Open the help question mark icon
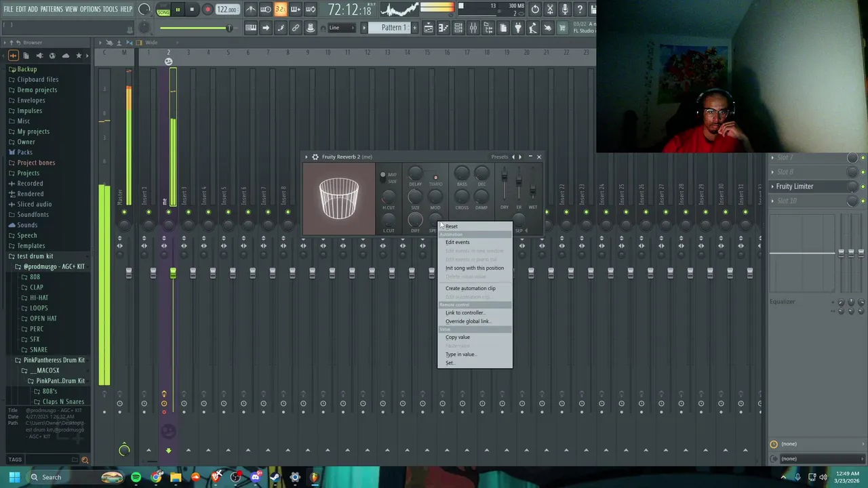 click(580, 9)
